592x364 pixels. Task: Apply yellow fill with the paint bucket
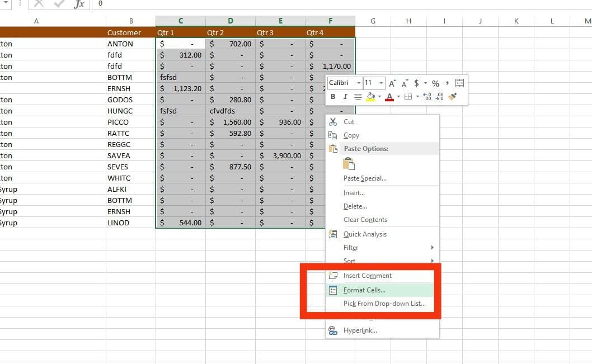click(372, 96)
